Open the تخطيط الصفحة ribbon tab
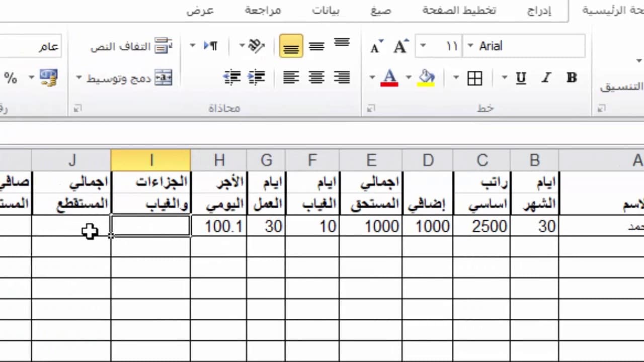This screenshot has width=644, height=362. 459,11
